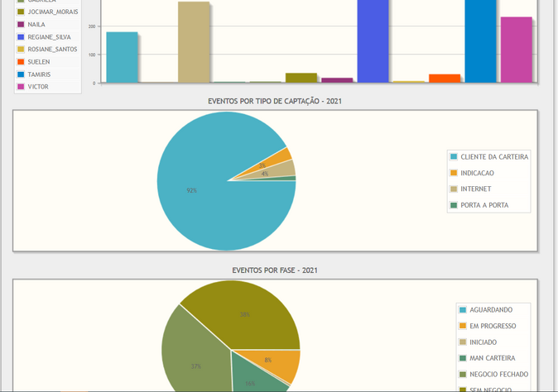Select the CLIENTE DA CARTEIRA legend label
The image size is (558, 392).
494,157
